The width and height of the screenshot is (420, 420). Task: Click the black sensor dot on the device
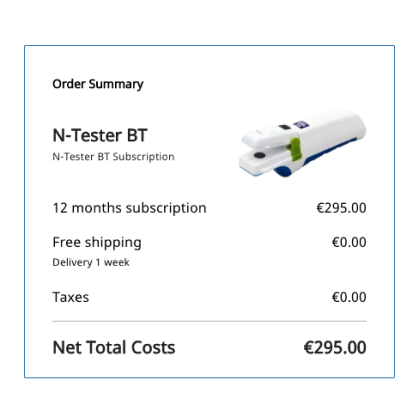pyautogui.click(x=259, y=155)
